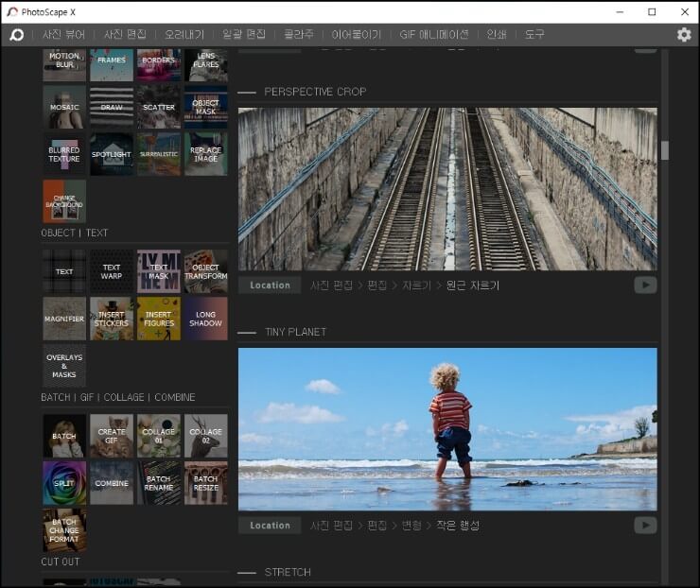This screenshot has width=700, height=588.
Task: Open the Insert Figures tile
Action: coord(159,319)
